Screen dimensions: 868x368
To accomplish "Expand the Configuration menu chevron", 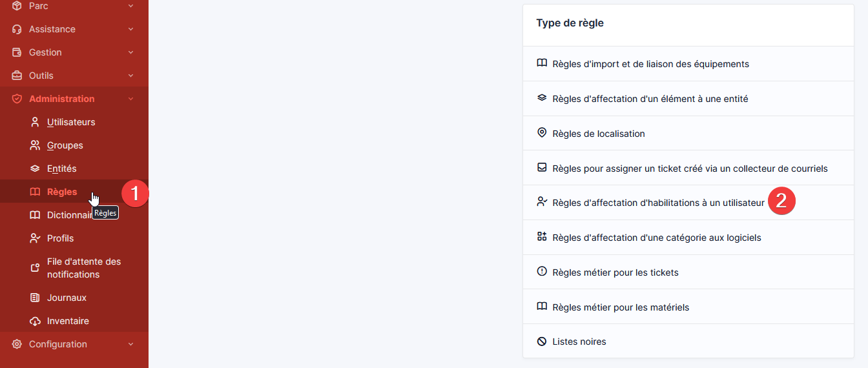I will click(x=130, y=344).
